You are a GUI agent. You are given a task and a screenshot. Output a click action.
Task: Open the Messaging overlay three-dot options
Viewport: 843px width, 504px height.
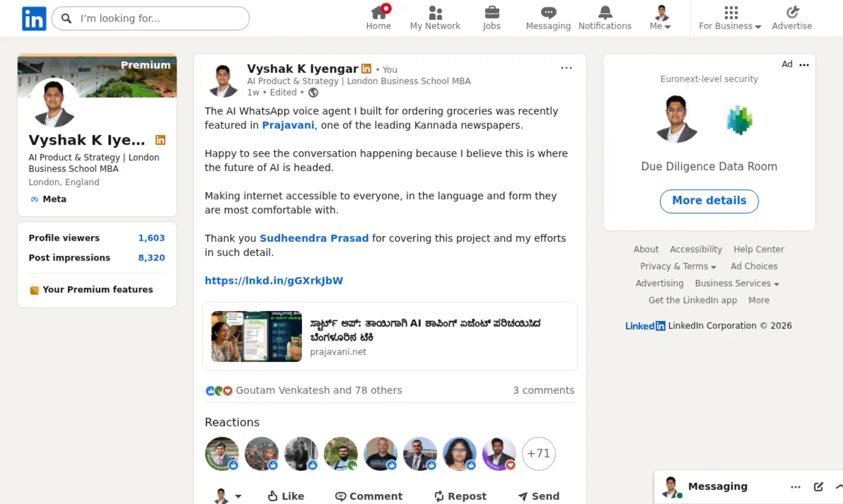pyautogui.click(x=795, y=487)
